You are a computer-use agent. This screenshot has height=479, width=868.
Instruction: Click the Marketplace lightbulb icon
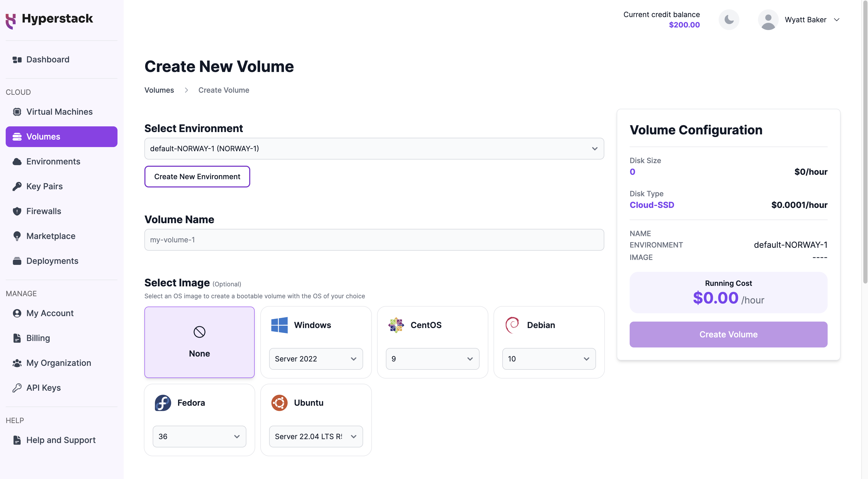click(17, 236)
